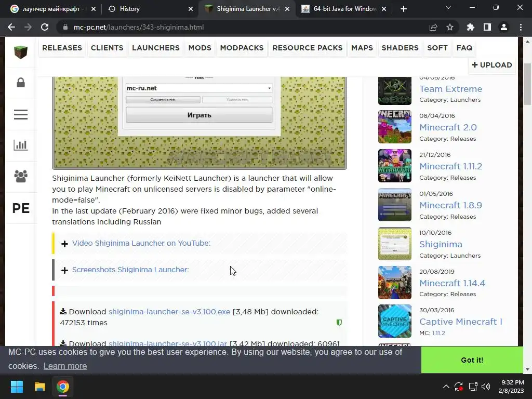The width and height of the screenshot is (532, 399).
Task: Click the browser forward arrow
Action: click(28, 27)
